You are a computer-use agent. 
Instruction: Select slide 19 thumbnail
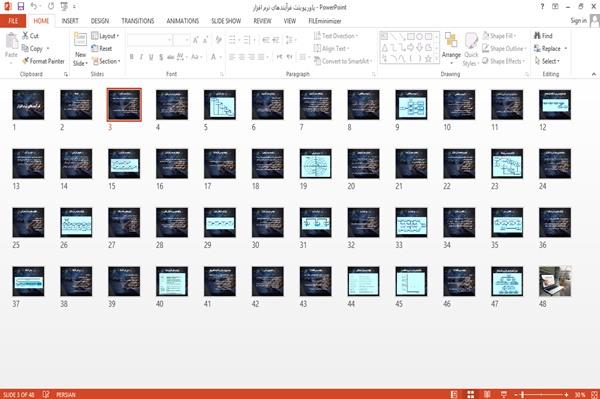(316, 164)
